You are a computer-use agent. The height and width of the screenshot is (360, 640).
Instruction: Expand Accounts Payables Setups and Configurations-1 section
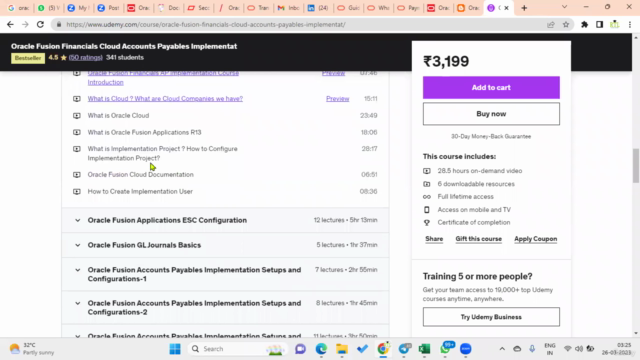pyautogui.click(x=225, y=274)
